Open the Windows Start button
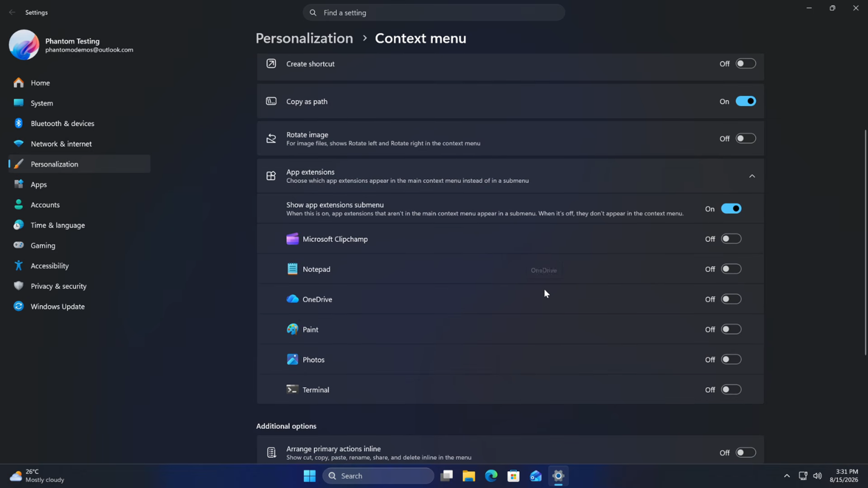Image resolution: width=868 pixels, height=488 pixels. pos(309,476)
